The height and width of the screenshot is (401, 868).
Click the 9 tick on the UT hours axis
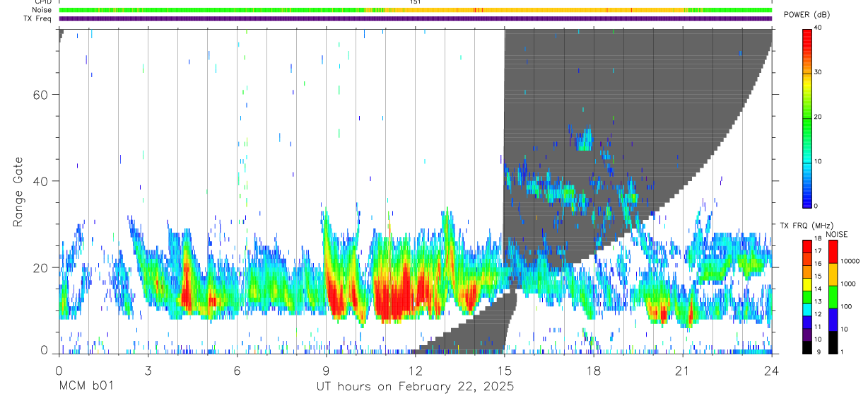tap(326, 370)
